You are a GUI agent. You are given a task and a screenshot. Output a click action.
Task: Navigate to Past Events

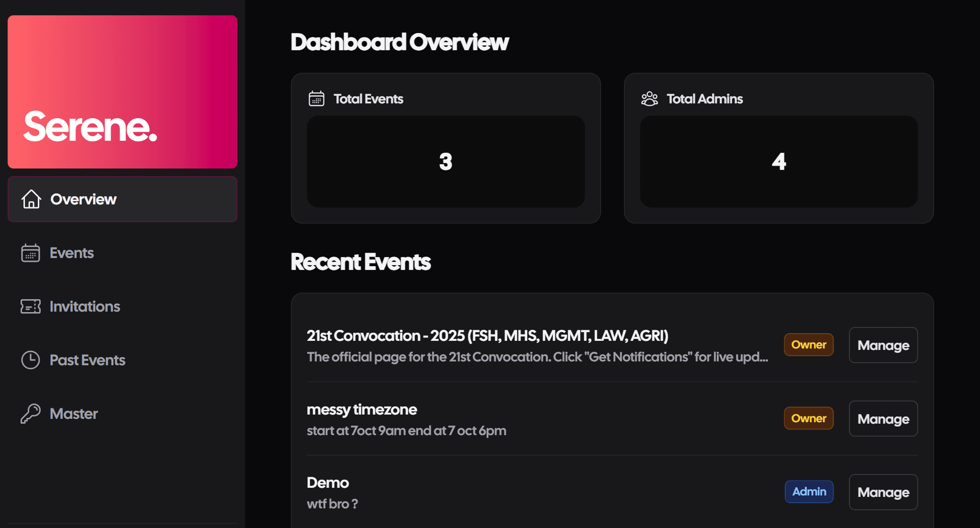click(x=122, y=360)
